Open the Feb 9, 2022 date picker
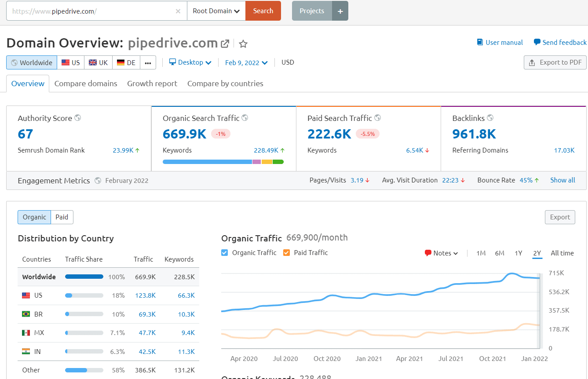Image resolution: width=588 pixels, height=379 pixels. 246,62
